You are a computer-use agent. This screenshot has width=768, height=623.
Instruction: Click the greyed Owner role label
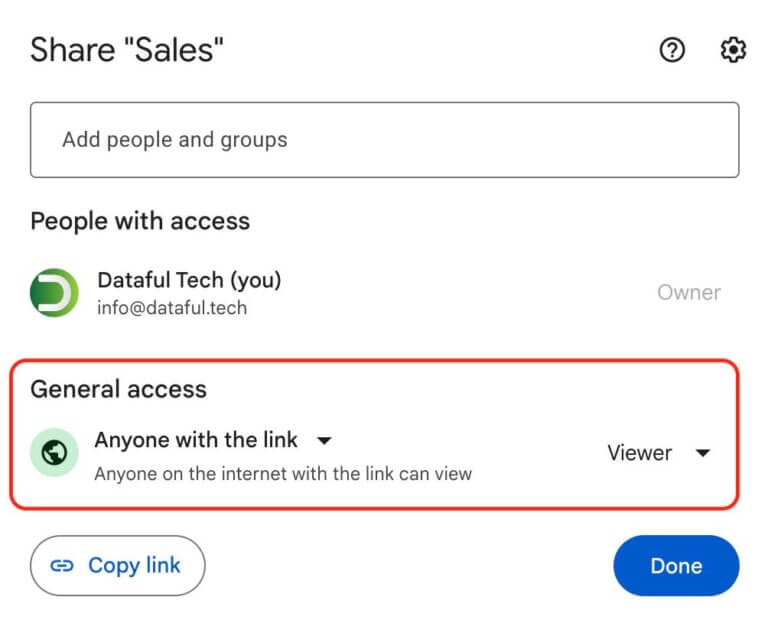point(689,293)
